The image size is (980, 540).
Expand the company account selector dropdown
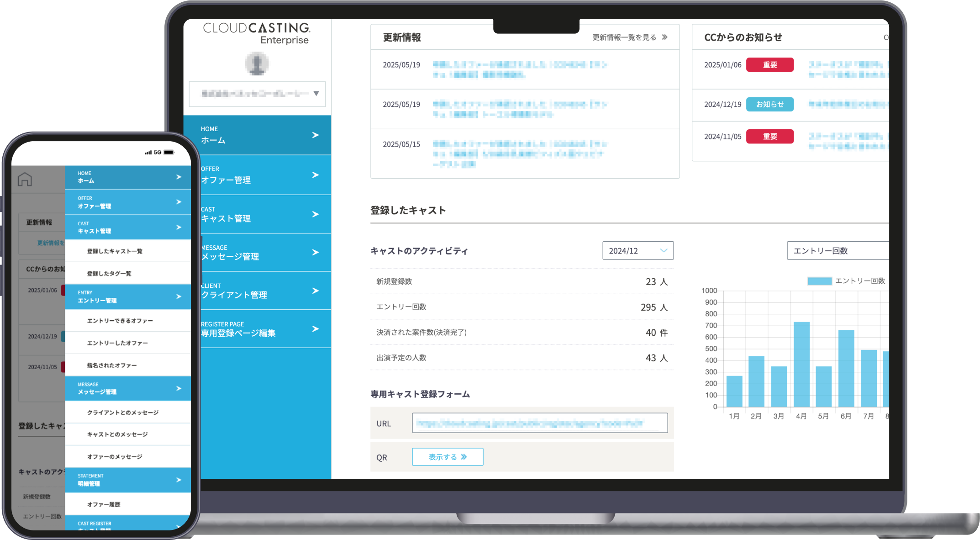point(258,94)
